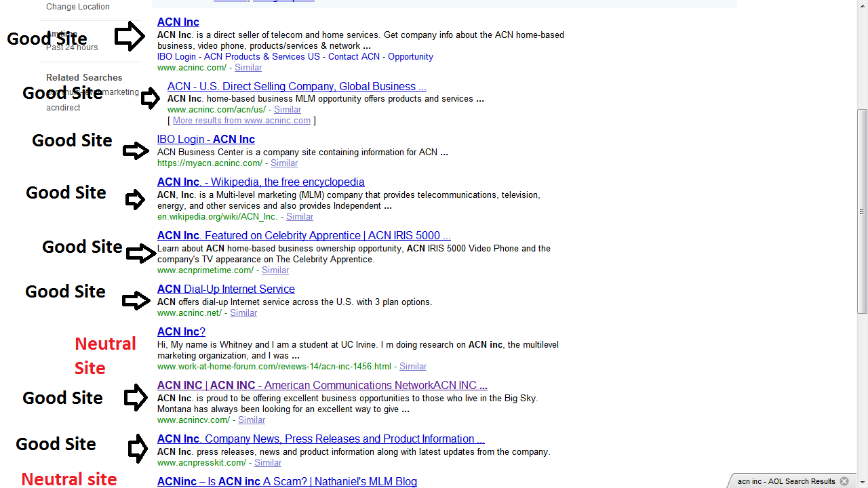Close the AOL Search Results notification tab
This screenshot has height=488, width=868.
(x=844, y=481)
